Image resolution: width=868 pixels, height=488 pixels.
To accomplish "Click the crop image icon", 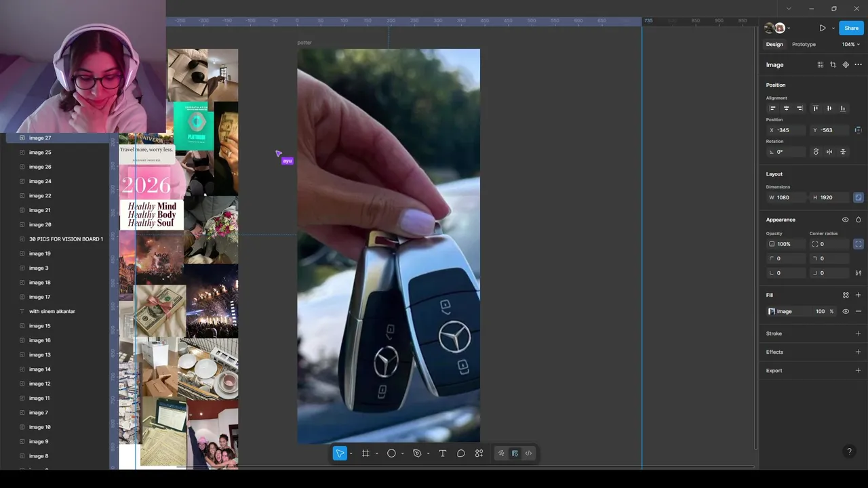I will (x=833, y=65).
